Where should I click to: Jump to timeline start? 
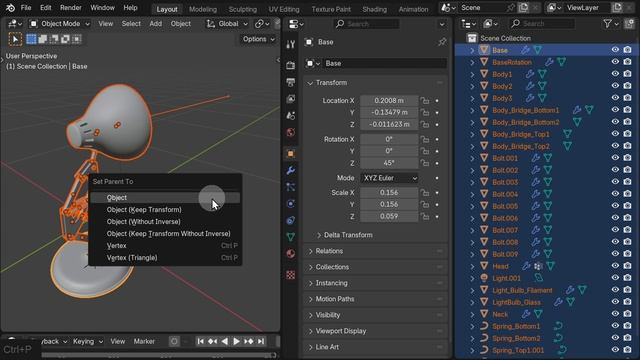200,341
